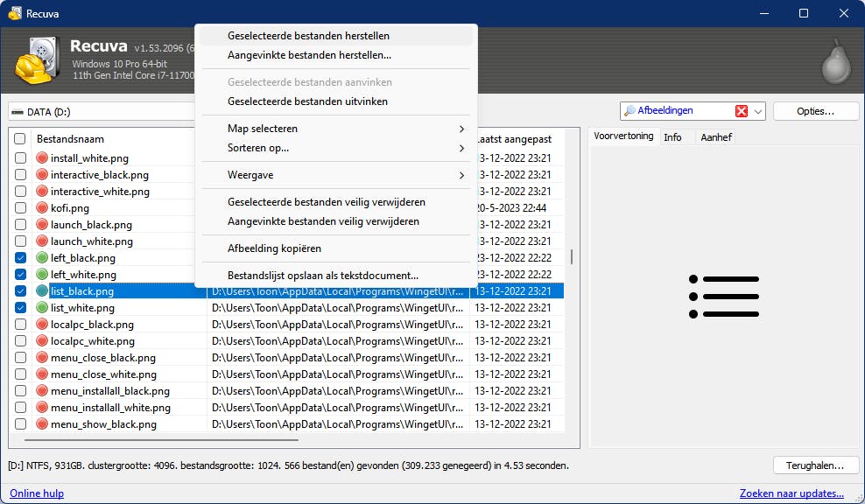The width and height of the screenshot is (865, 504).
Task: Click the red status dot of kofi.png
Action: tap(42, 208)
